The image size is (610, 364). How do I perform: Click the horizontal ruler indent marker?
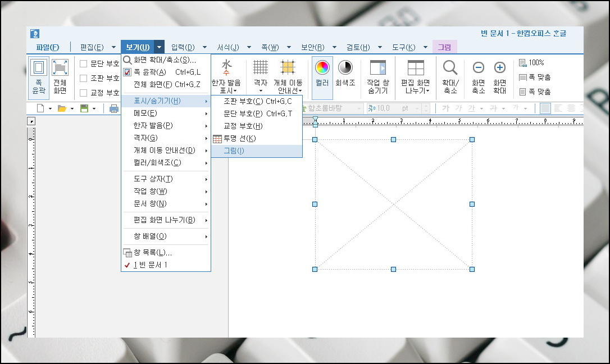pos(316,121)
